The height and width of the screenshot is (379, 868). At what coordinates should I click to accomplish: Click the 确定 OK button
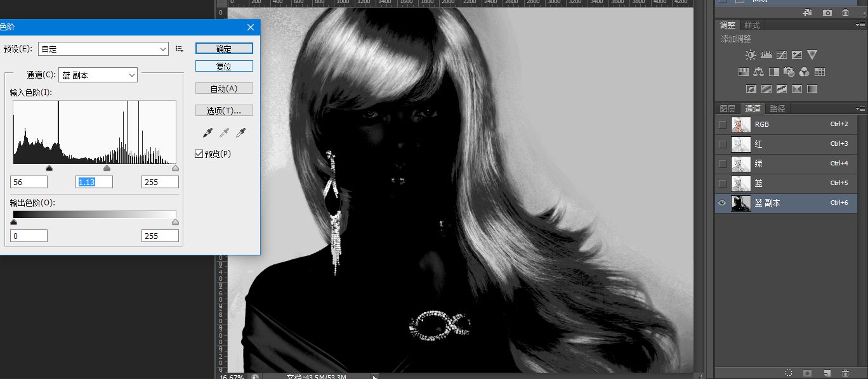224,48
